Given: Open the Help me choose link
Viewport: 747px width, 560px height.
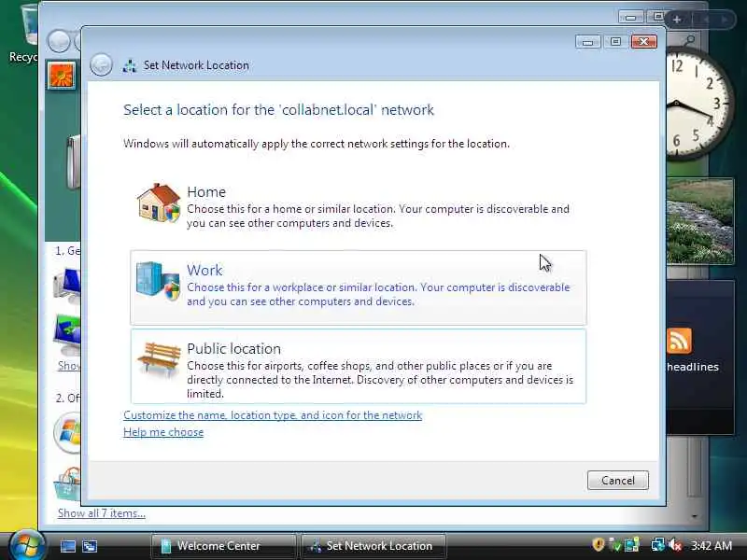Looking at the screenshot, I should click(x=162, y=432).
